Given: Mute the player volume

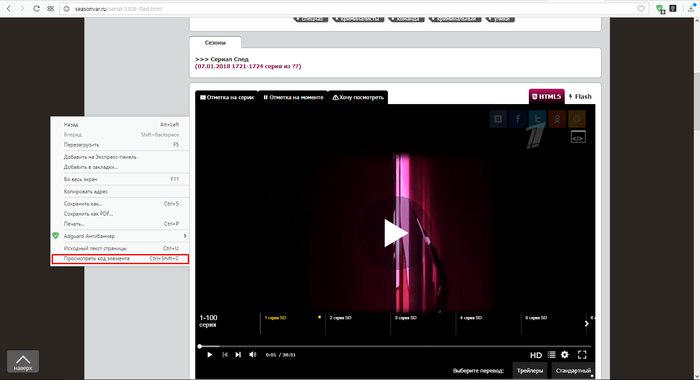Looking at the screenshot, I should pos(253,355).
